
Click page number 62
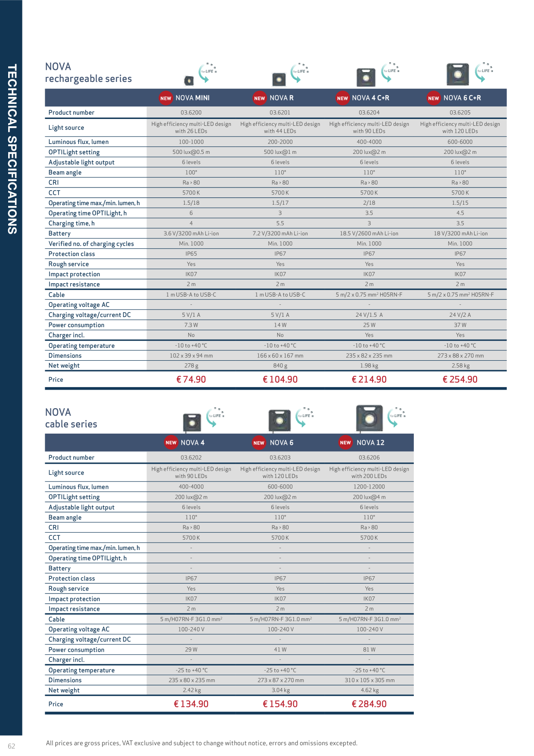[x=11, y=746]
